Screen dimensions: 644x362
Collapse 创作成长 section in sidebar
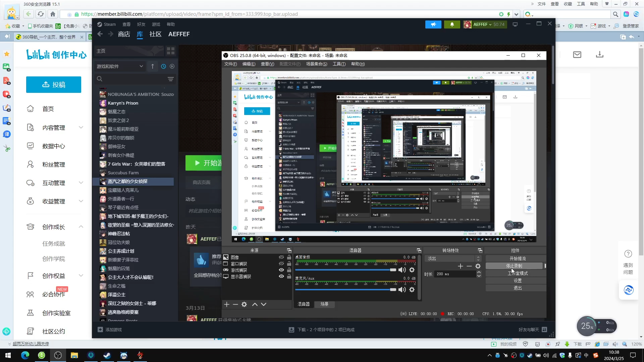pyautogui.click(x=81, y=227)
